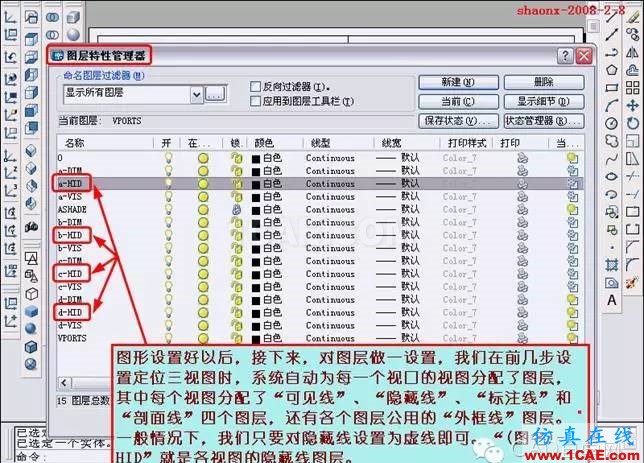
Task: Select the multiline text A tool
Action: (612, 300)
